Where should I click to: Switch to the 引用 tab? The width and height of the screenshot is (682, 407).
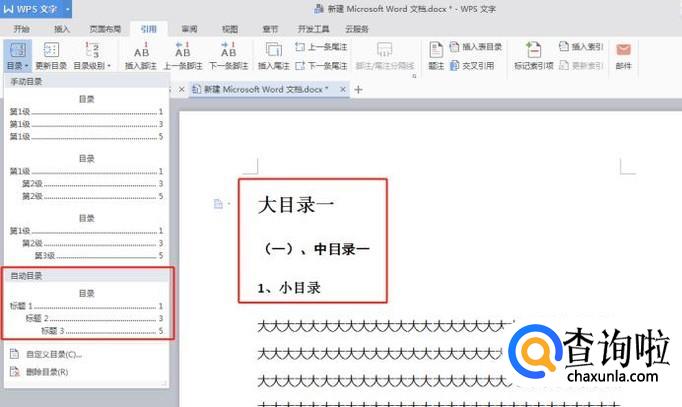(149, 29)
